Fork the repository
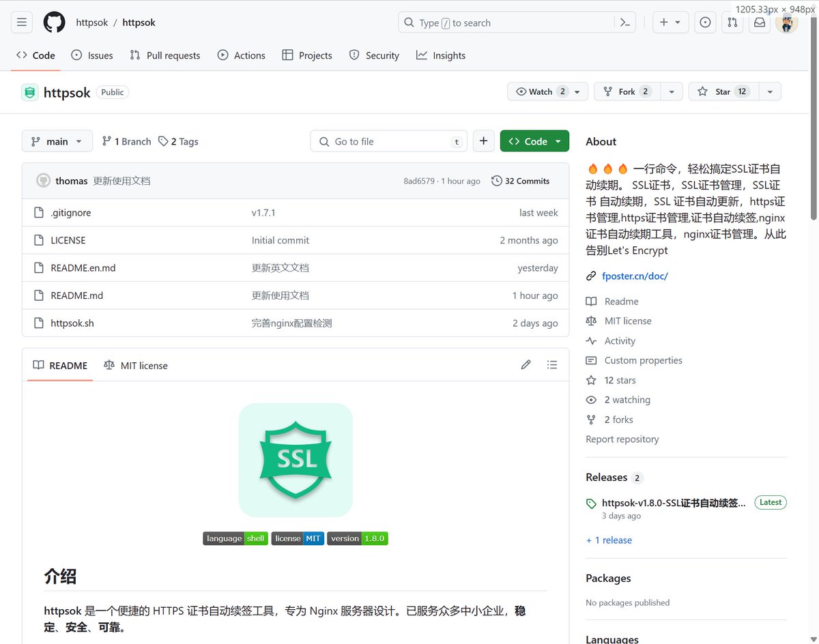This screenshot has width=819, height=644. (627, 91)
